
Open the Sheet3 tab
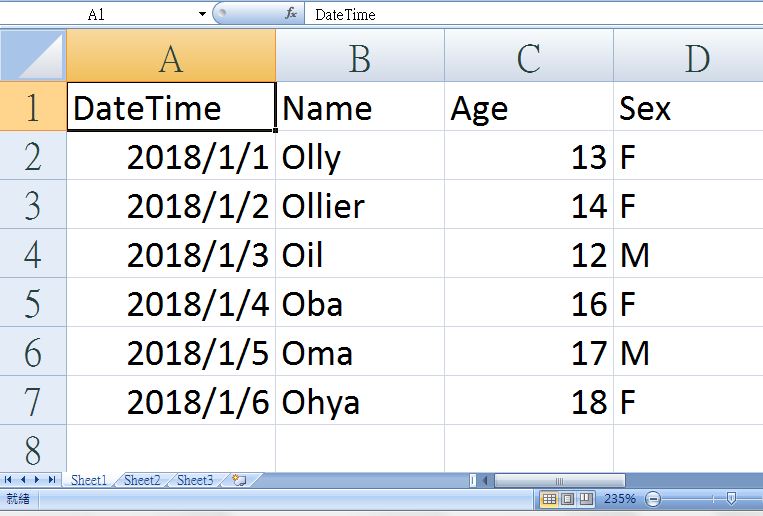195,480
